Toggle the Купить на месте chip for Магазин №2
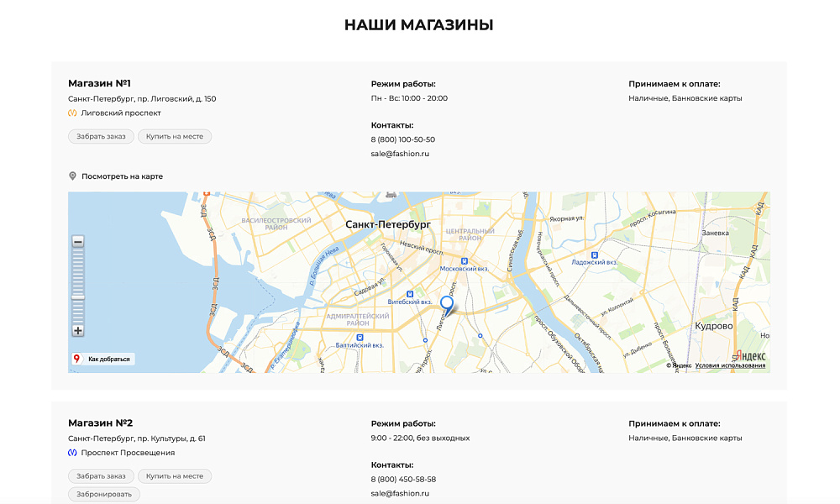 (175, 475)
